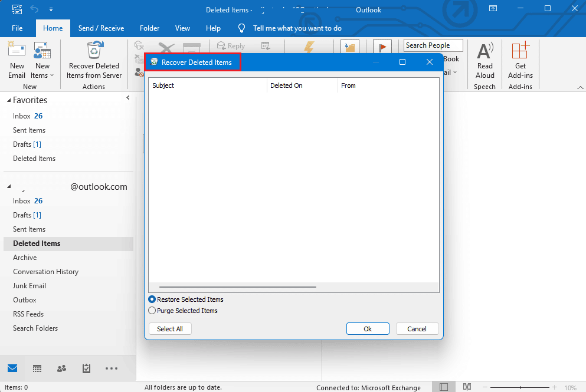Click Ribbon Display Options icon
The image size is (586, 392).
[x=493, y=9]
